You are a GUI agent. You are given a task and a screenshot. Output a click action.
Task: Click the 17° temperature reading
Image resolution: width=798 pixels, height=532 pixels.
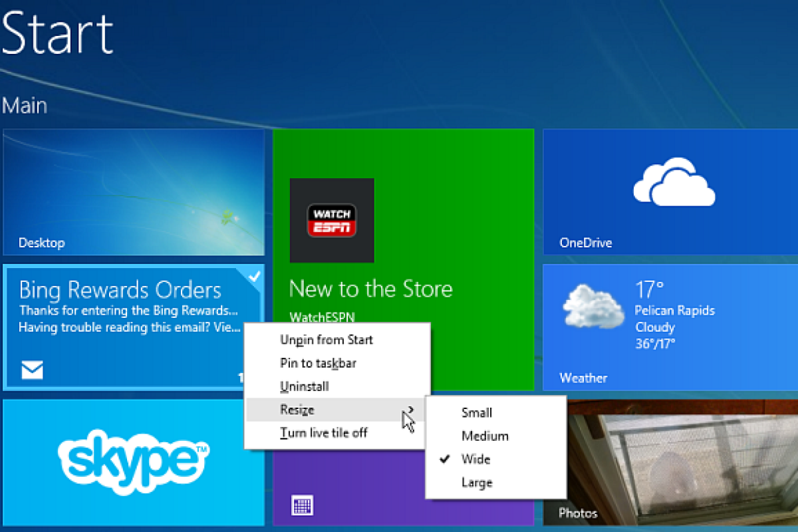(x=650, y=289)
